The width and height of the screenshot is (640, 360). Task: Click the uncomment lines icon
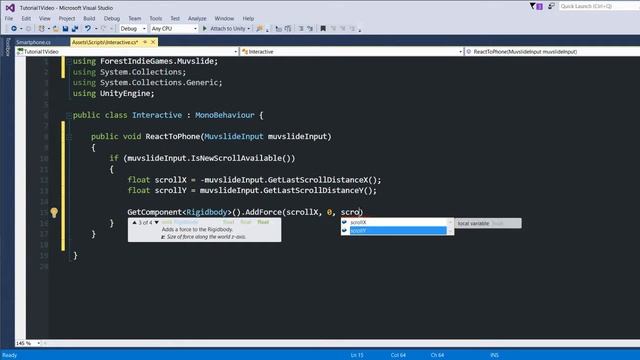[x=310, y=29]
